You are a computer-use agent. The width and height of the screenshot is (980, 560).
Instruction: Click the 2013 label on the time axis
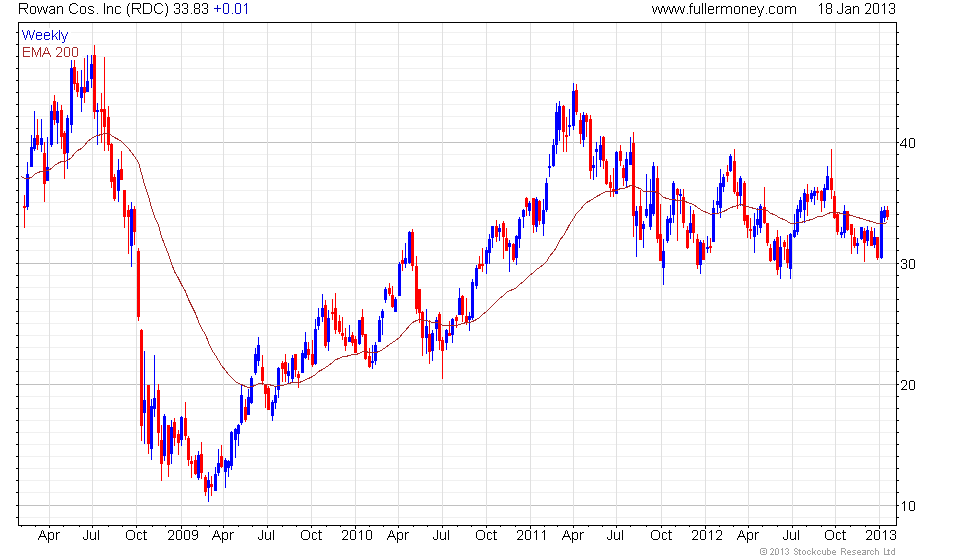point(881,536)
